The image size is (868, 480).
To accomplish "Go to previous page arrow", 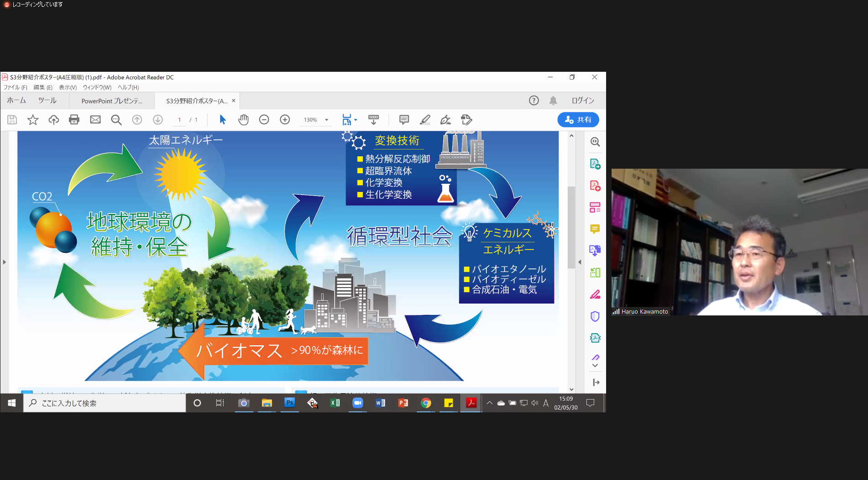I will click(137, 120).
